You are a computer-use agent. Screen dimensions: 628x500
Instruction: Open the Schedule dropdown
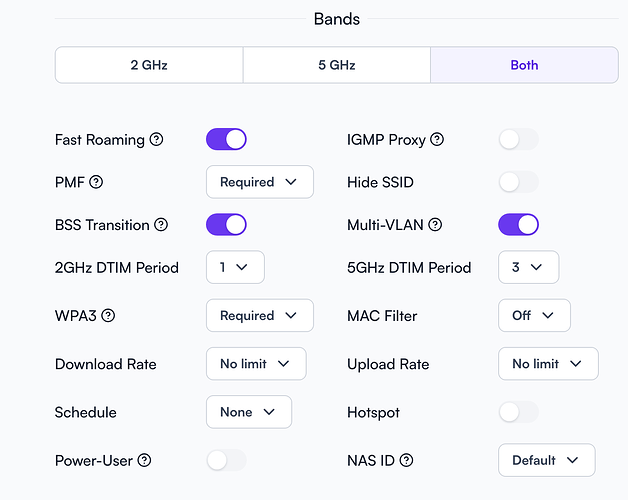click(248, 412)
